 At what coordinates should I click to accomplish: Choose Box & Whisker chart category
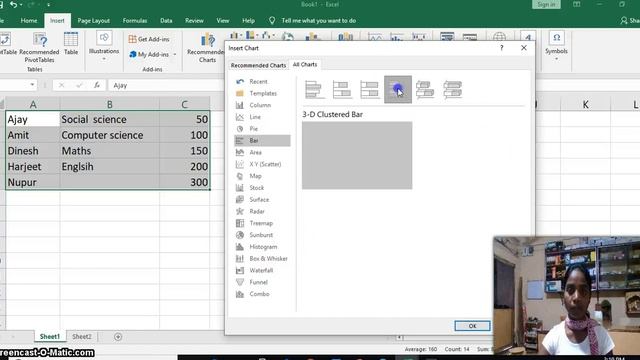coord(262,259)
